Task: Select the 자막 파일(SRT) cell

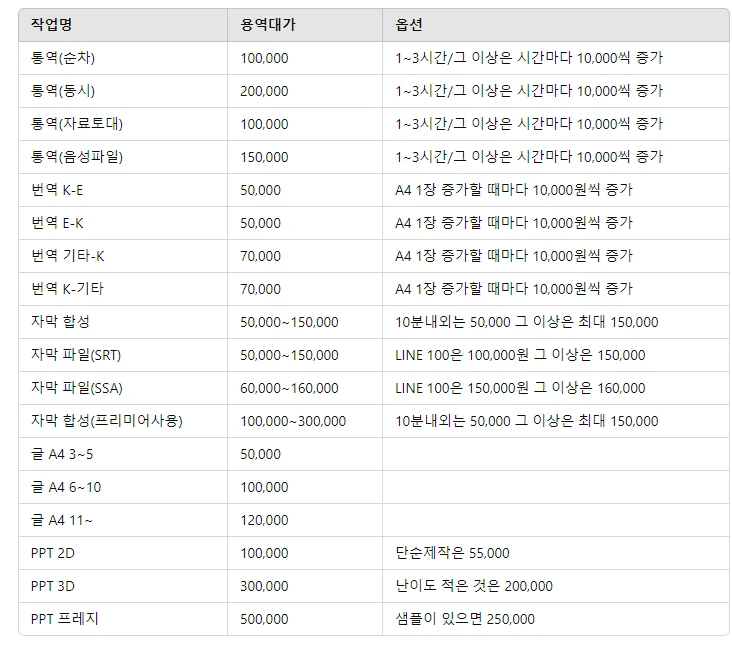Action: (76, 355)
